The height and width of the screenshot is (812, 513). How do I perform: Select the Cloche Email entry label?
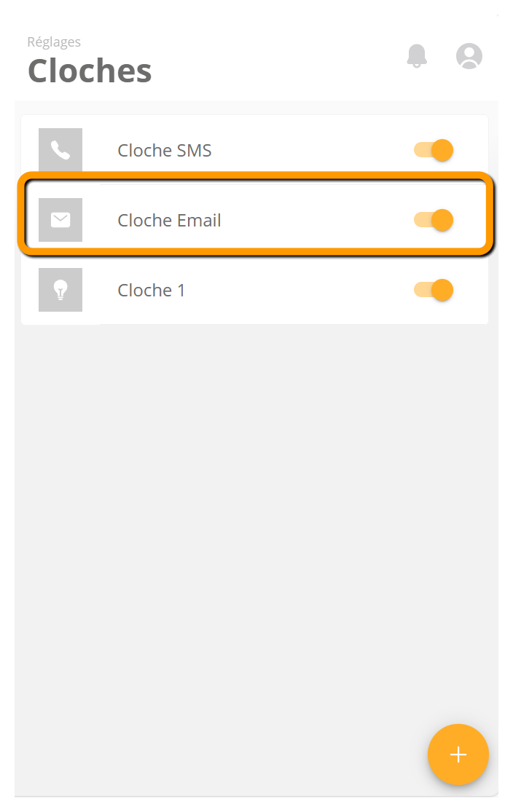point(170,220)
